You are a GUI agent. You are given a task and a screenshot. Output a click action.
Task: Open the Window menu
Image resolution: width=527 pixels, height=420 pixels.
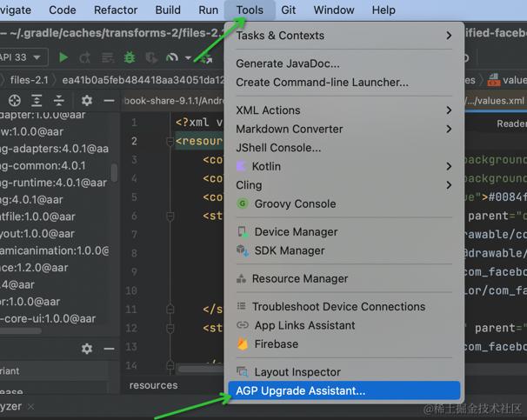[x=334, y=10]
